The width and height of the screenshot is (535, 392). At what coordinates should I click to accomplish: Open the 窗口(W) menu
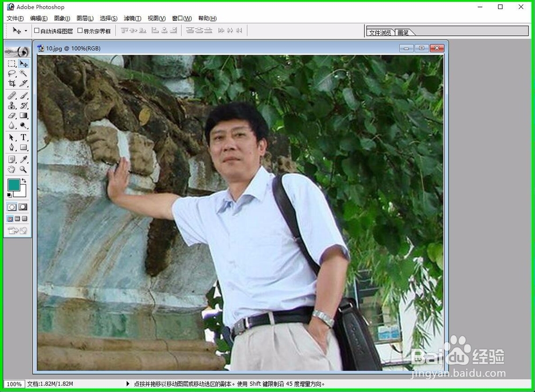(182, 18)
